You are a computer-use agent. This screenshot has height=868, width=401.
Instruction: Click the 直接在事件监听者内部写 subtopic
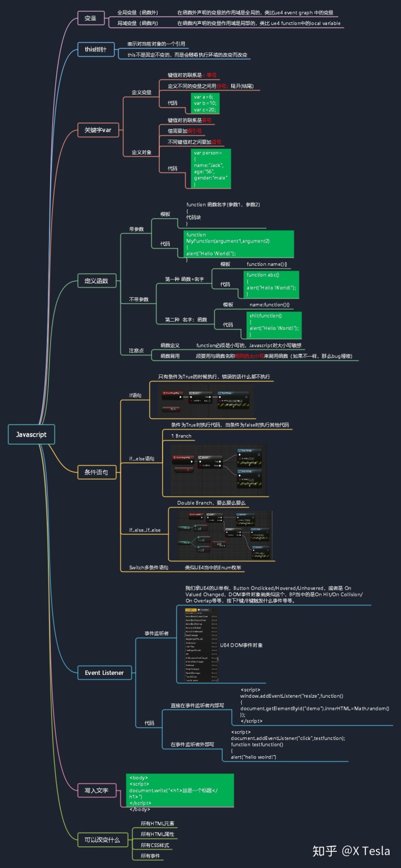(x=197, y=706)
